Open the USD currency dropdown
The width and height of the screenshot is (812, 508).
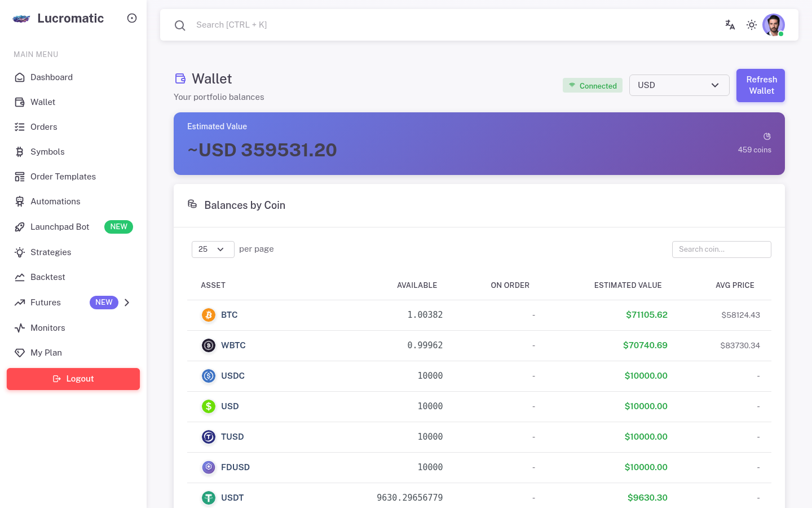coord(679,85)
